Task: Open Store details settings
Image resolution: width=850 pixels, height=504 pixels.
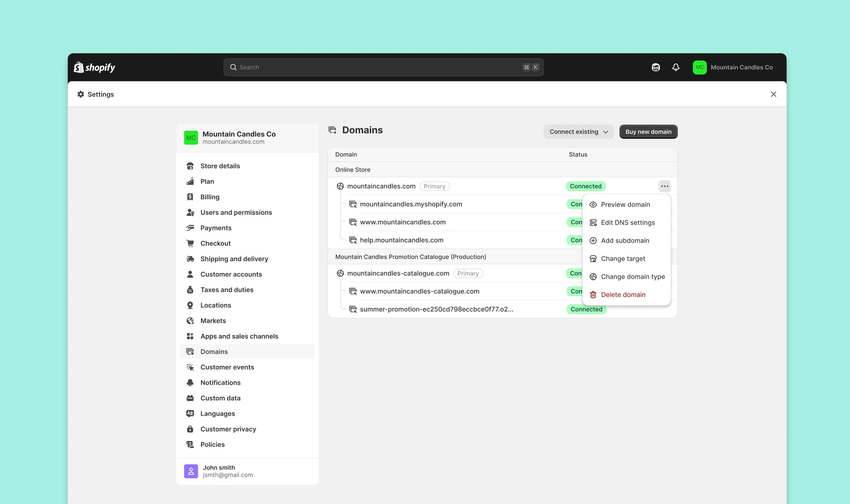Action: click(x=247, y=166)
